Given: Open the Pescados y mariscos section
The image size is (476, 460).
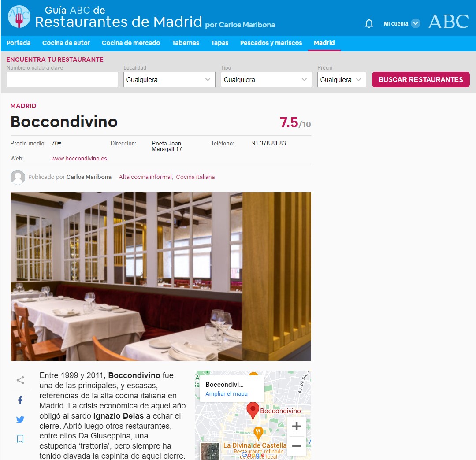Looking at the screenshot, I should tap(271, 43).
